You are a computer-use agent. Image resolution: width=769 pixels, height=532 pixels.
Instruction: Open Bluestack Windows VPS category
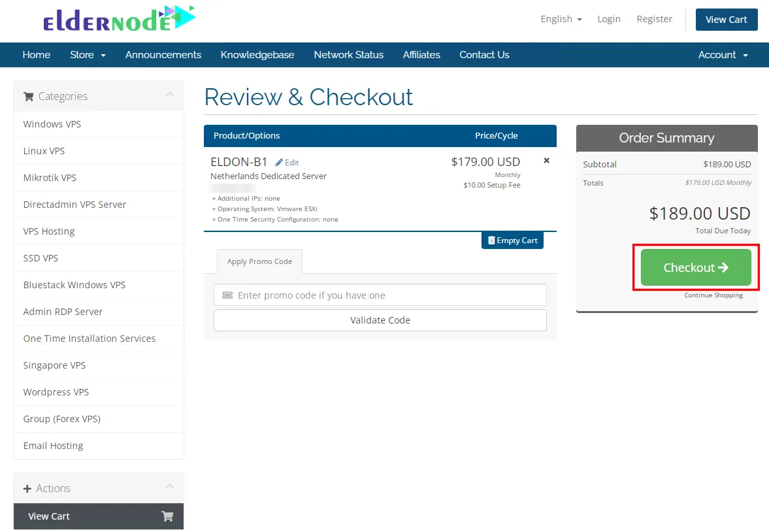click(99, 285)
